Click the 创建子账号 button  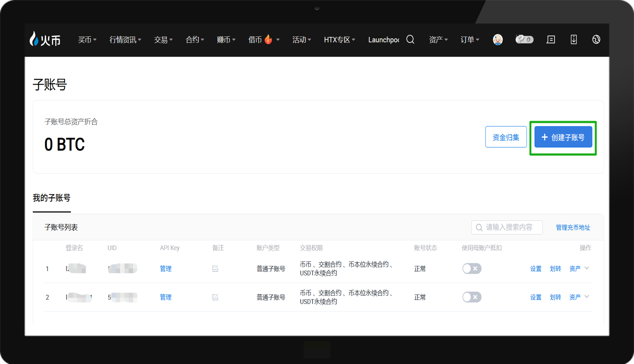click(563, 137)
